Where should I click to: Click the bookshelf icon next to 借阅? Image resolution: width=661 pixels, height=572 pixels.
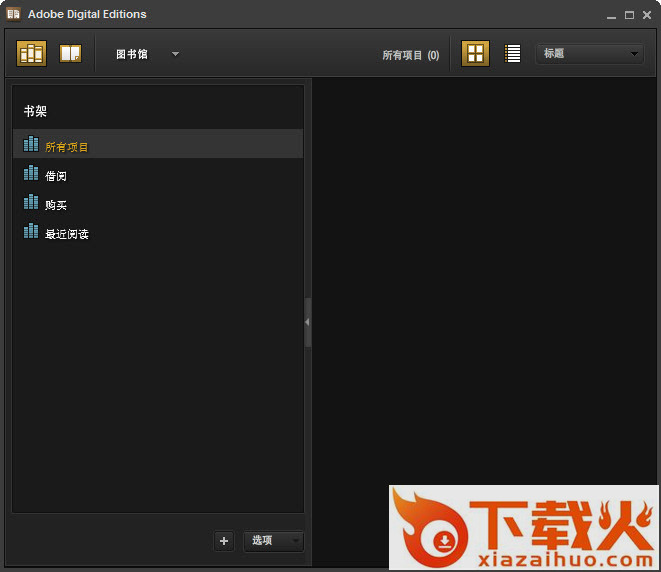pos(31,173)
